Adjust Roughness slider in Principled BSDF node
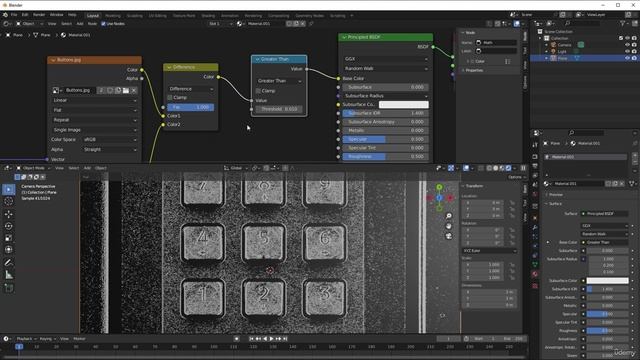Image resolution: width=640 pixels, height=360 pixels. coord(386,156)
